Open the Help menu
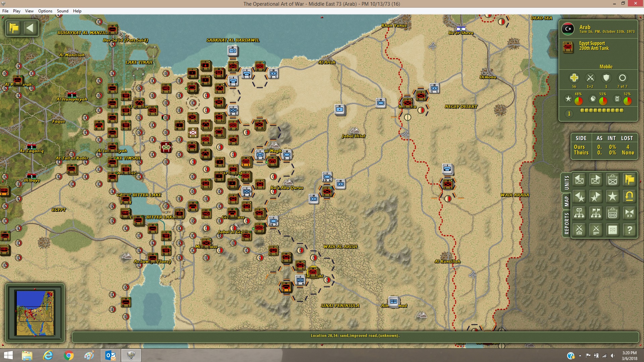Screen dimensions: 644x362 click(x=77, y=11)
